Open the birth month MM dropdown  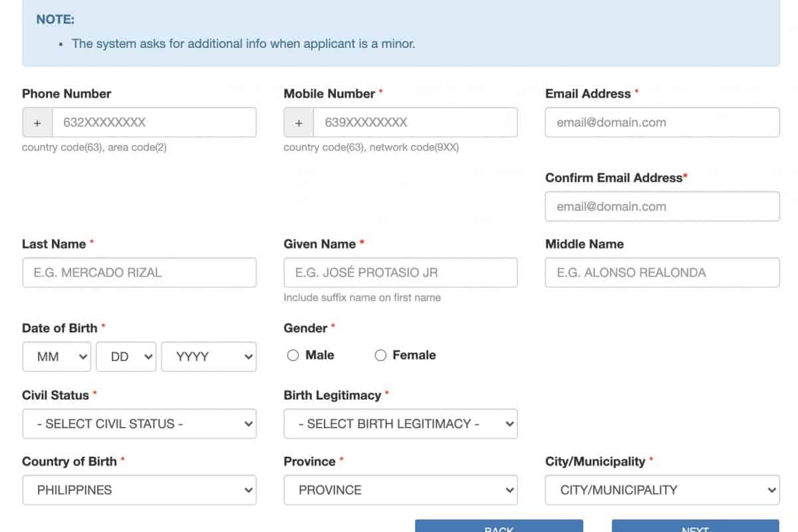coord(57,357)
